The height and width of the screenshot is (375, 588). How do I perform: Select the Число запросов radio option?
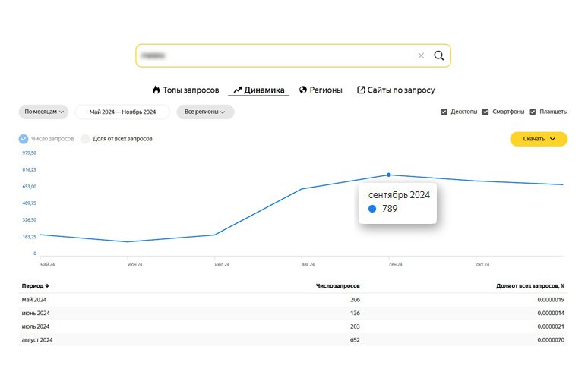[24, 139]
